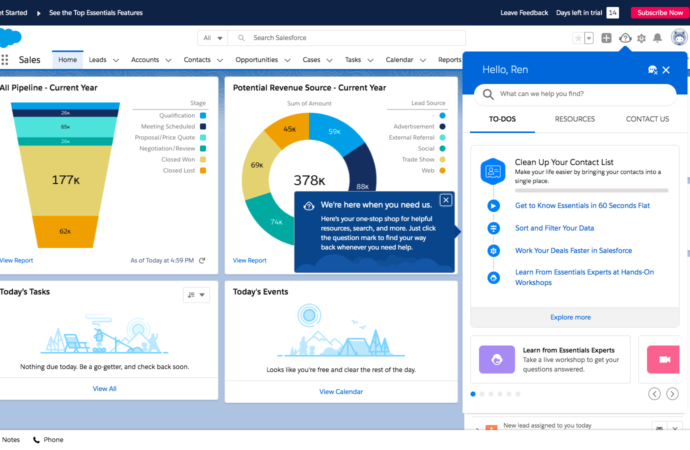This screenshot has width=690, height=450.
Task: Click the chat support icon in help panel
Action: coord(653,70)
